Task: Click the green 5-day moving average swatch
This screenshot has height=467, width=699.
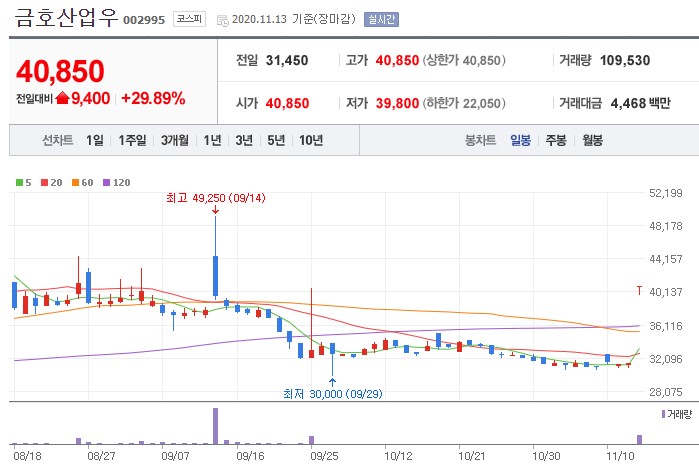Action: point(19,182)
